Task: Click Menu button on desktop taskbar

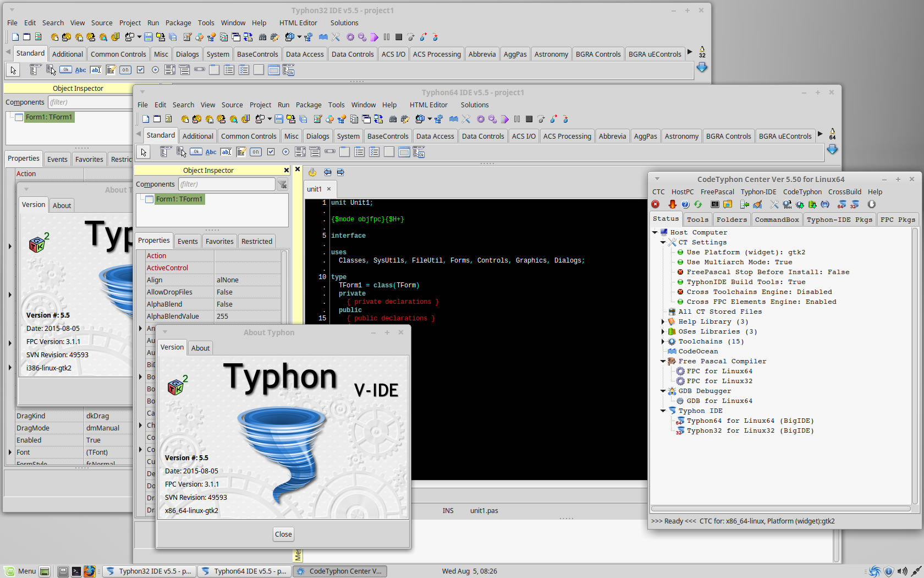Action: [21, 571]
